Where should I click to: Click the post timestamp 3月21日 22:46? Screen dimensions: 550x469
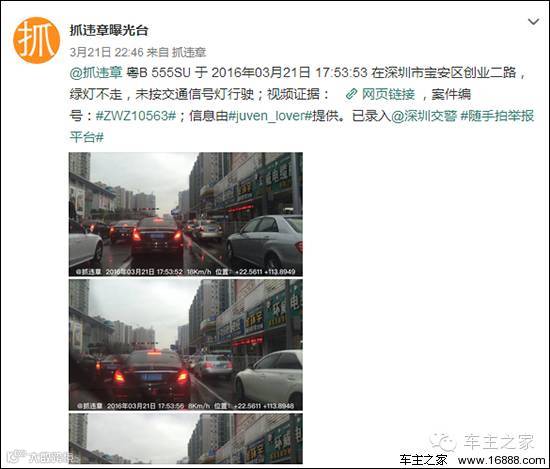point(106,52)
